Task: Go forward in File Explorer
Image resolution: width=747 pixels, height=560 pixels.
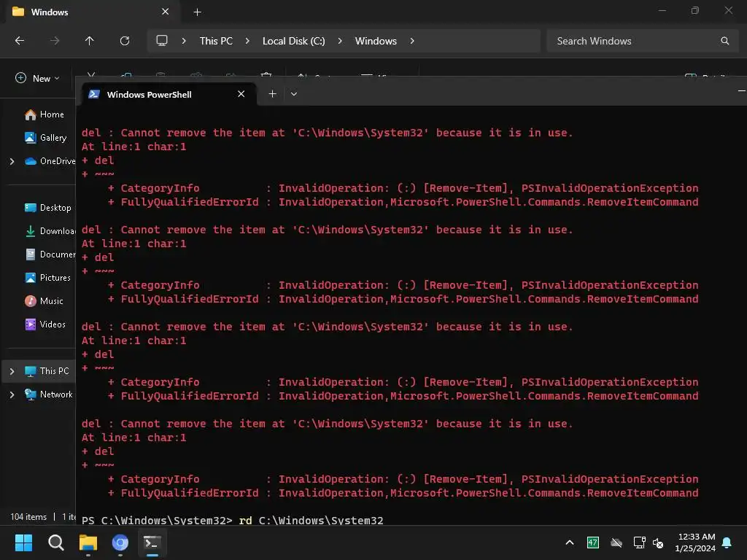Action: pos(55,41)
